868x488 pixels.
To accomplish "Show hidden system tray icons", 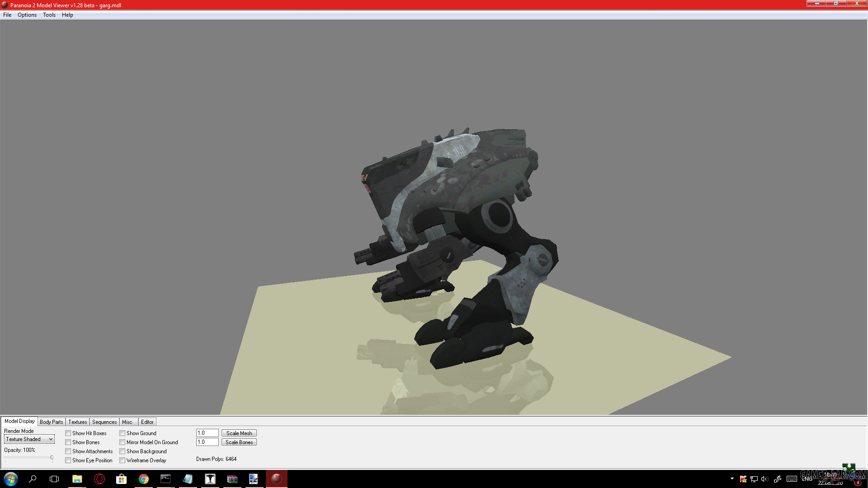I will (x=732, y=479).
